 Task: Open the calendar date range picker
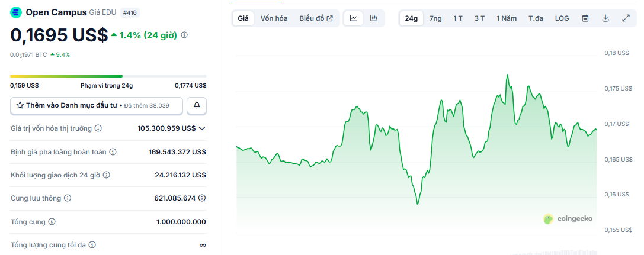pos(585,18)
